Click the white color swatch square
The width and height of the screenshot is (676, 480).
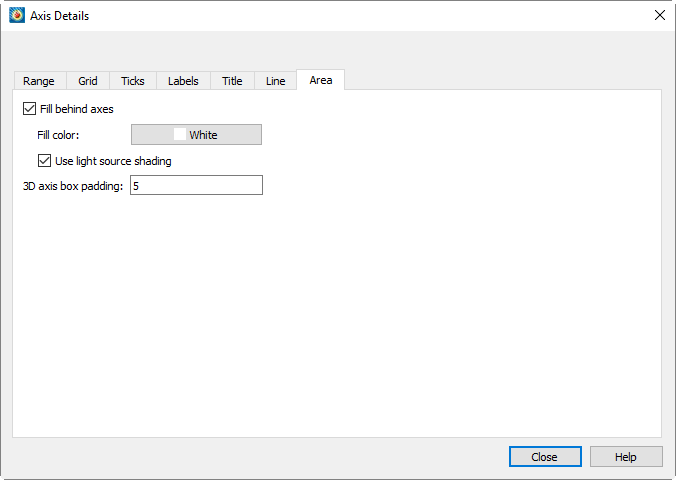pos(180,134)
